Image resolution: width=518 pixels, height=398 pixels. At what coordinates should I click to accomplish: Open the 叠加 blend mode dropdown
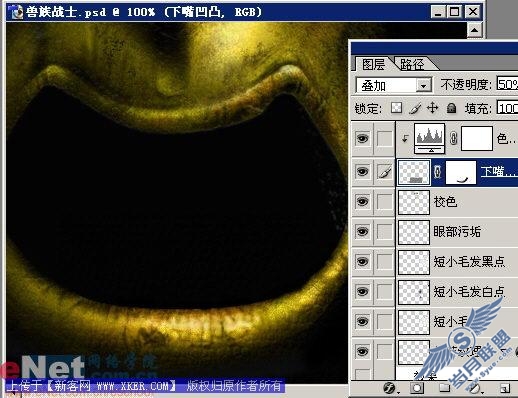point(394,85)
